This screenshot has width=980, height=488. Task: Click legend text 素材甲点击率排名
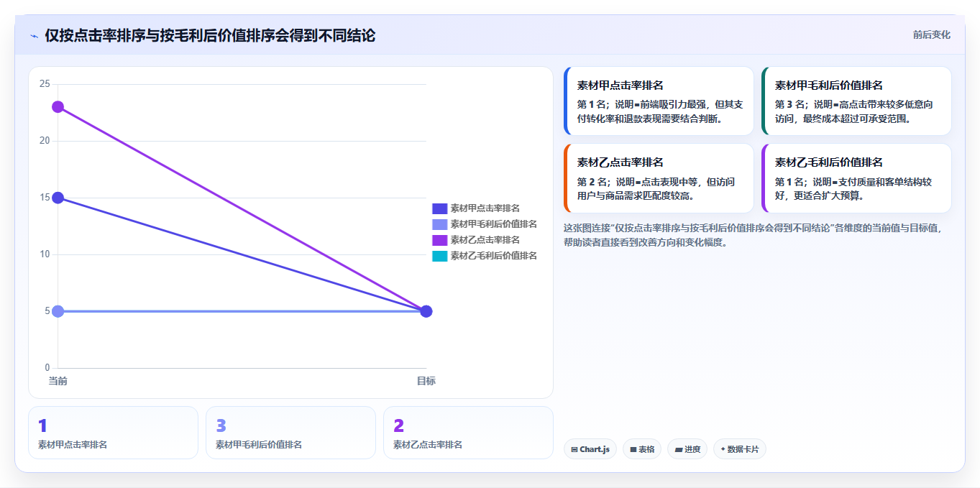click(x=485, y=208)
